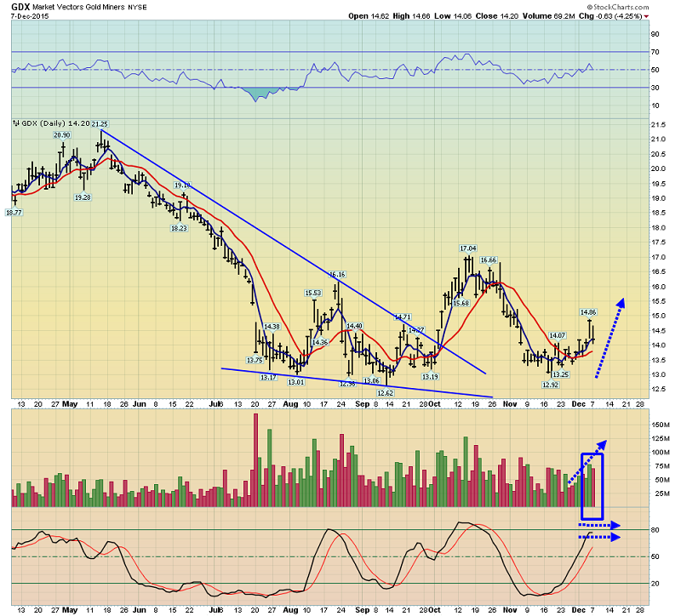Click the 13.25 low price label
This screenshot has width=681, height=616.
(x=561, y=374)
